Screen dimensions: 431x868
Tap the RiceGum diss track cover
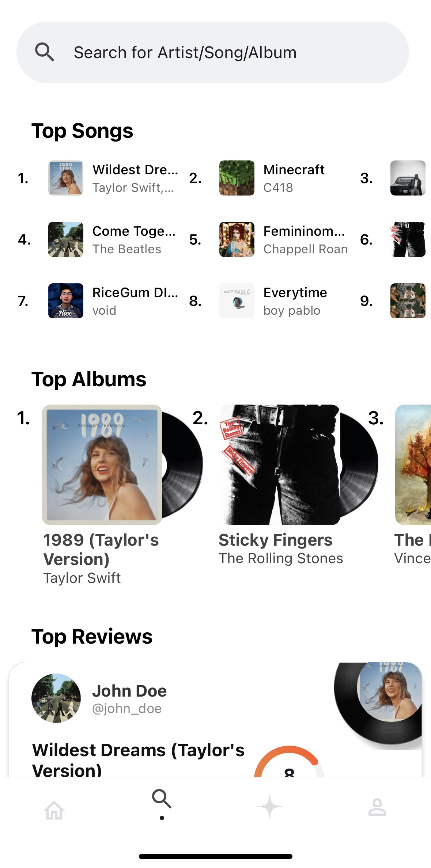coord(66,301)
